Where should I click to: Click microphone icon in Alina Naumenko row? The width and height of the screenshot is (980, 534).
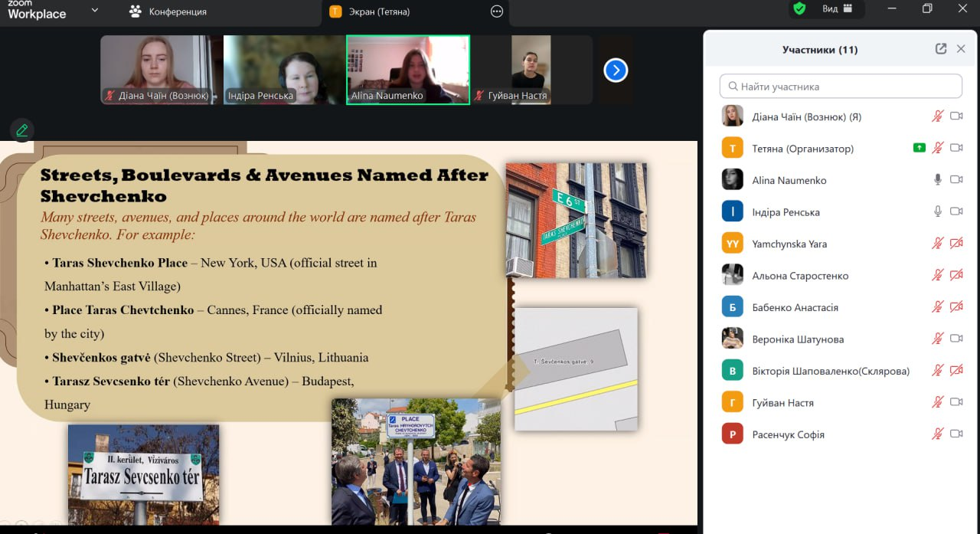(938, 180)
